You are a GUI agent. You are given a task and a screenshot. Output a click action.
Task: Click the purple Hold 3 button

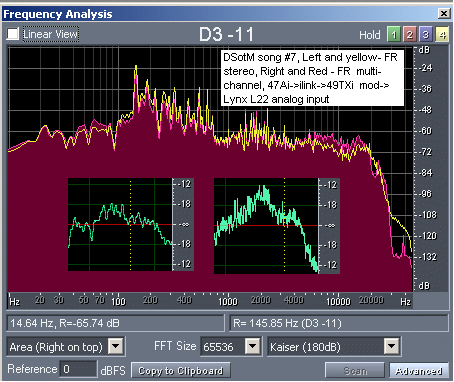coord(426,34)
